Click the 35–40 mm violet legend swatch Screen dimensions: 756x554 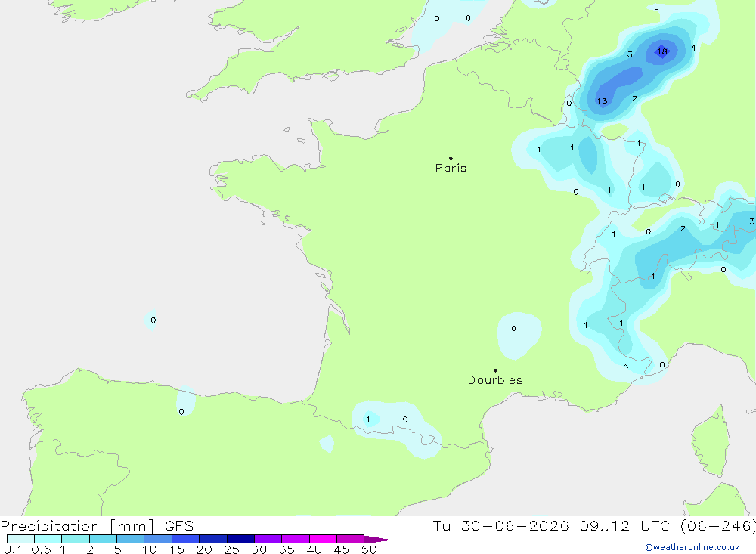pyautogui.click(x=296, y=539)
